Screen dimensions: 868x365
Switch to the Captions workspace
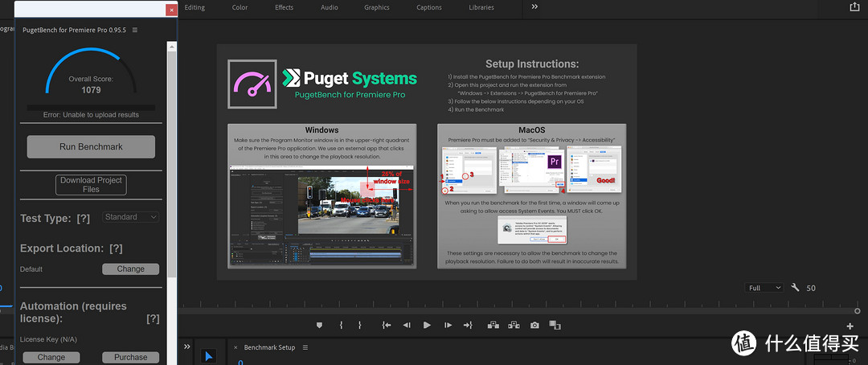click(429, 7)
